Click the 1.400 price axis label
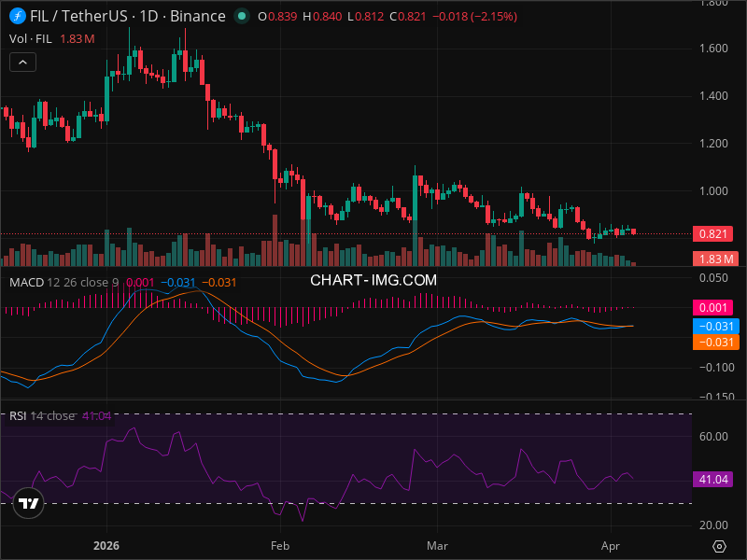The height and width of the screenshot is (560, 747). point(713,96)
